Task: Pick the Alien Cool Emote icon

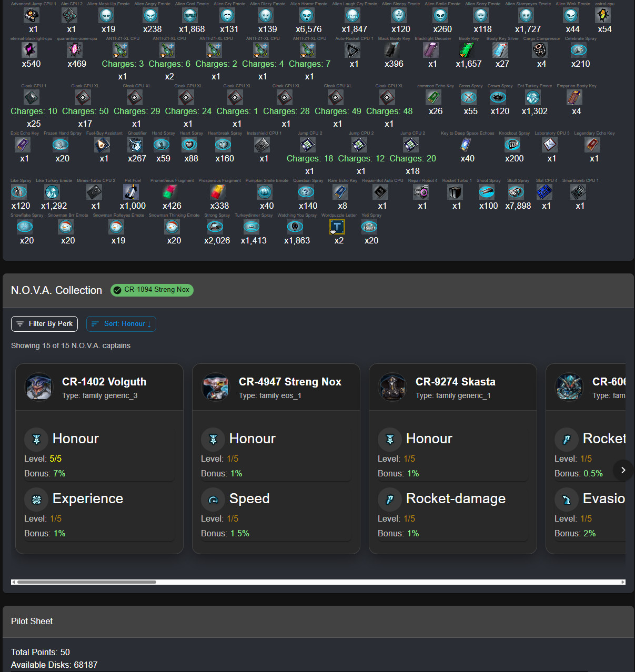Action: [190, 16]
